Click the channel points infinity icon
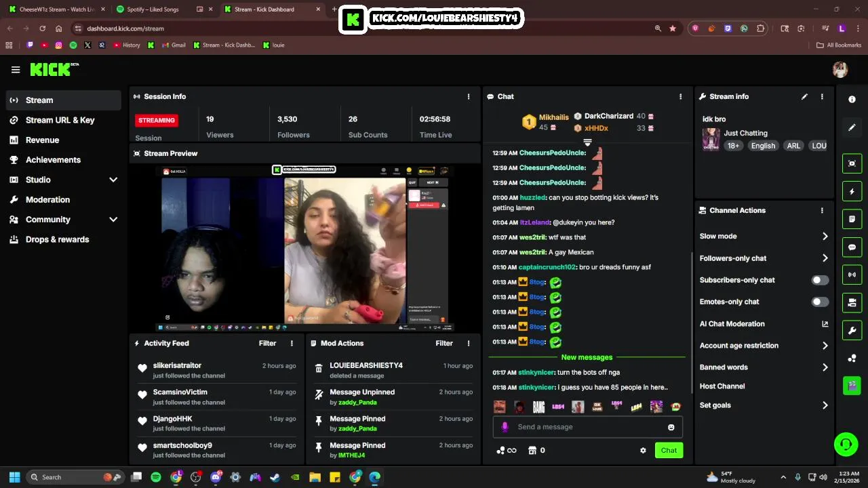This screenshot has width=868, height=488. click(507, 450)
